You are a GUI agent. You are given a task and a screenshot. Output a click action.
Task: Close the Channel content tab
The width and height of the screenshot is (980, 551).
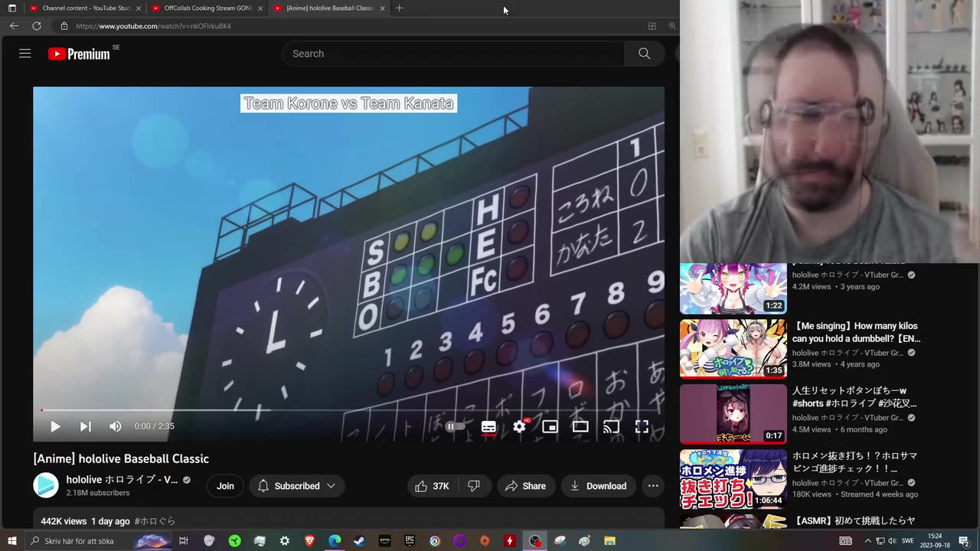click(x=139, y=8)
